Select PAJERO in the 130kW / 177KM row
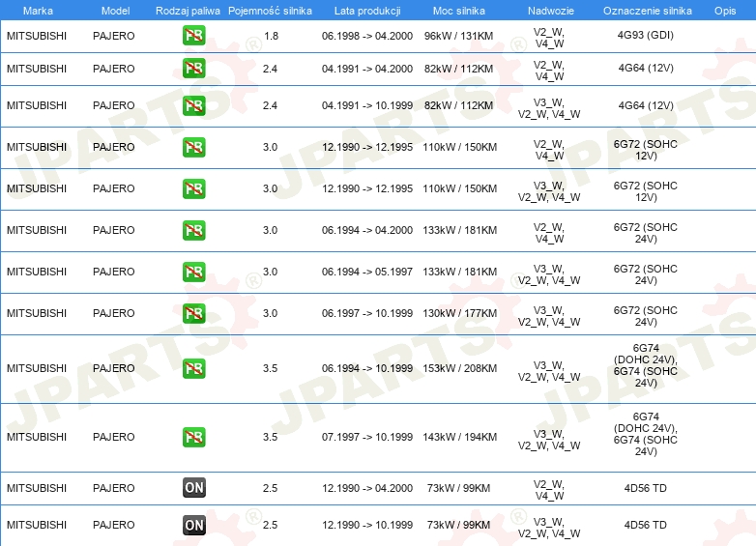 click(x=114, y=313)
